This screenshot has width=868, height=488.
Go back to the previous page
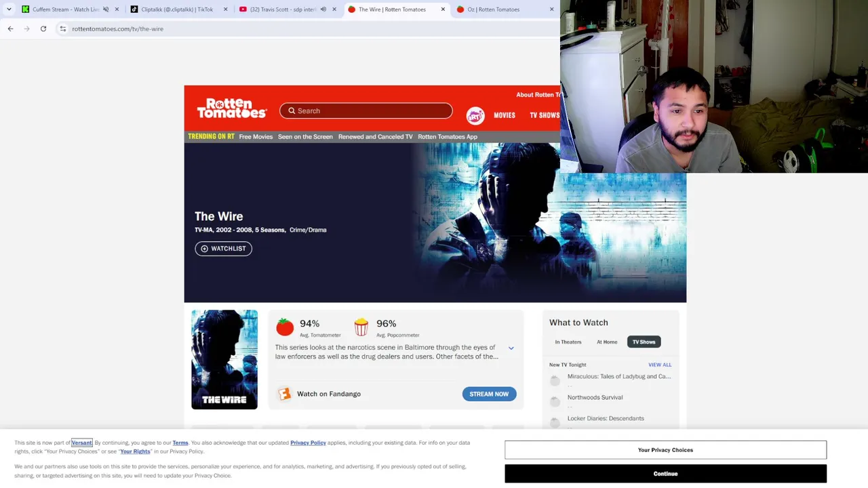point(10,28)
